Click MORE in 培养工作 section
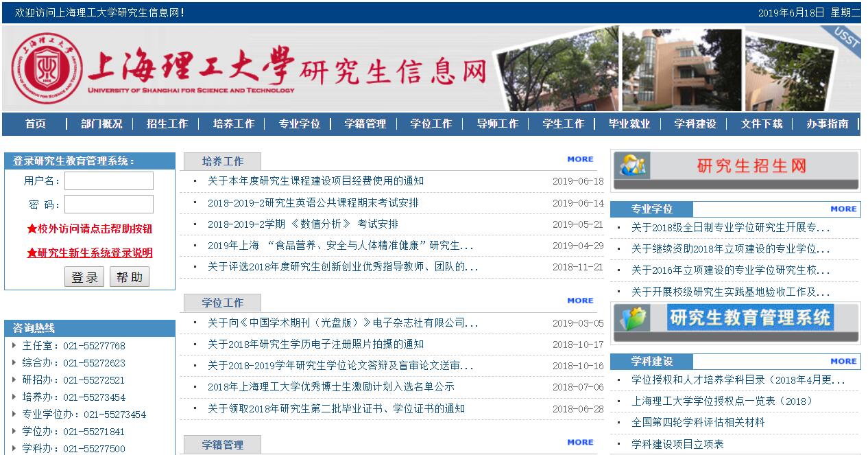868x455 pixels. [581, 159]
